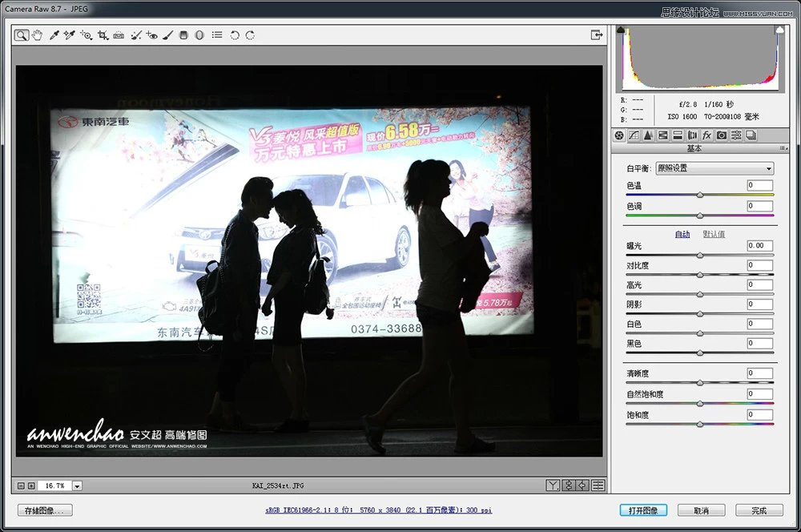Switch to the Split Toning panel tab
The width and height of the screenshot is (801, 532).
[x=678, y=135]
